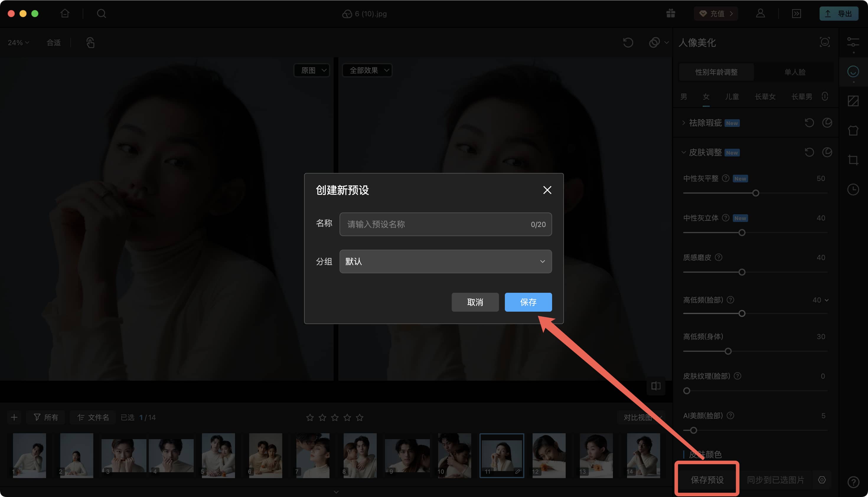Image resolution: width=868 pixels, height=497 pixels.
Task: Select thumbnail number 5
Action: (x=218, y=455)
